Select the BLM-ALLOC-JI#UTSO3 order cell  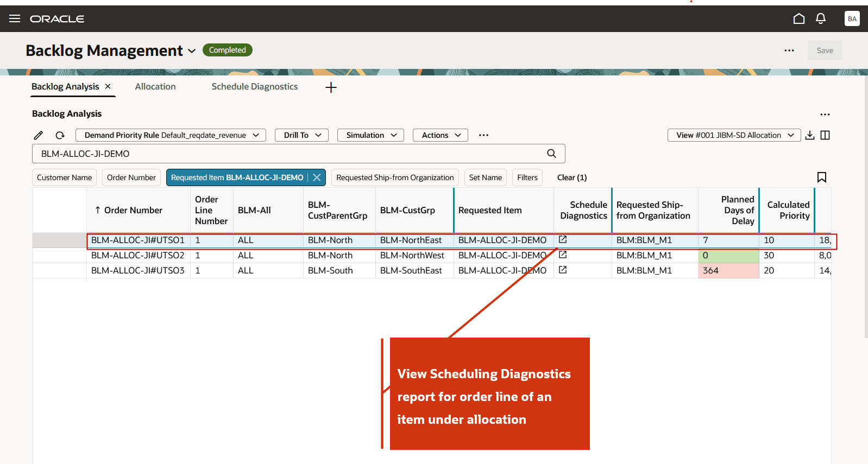point(139,270)
